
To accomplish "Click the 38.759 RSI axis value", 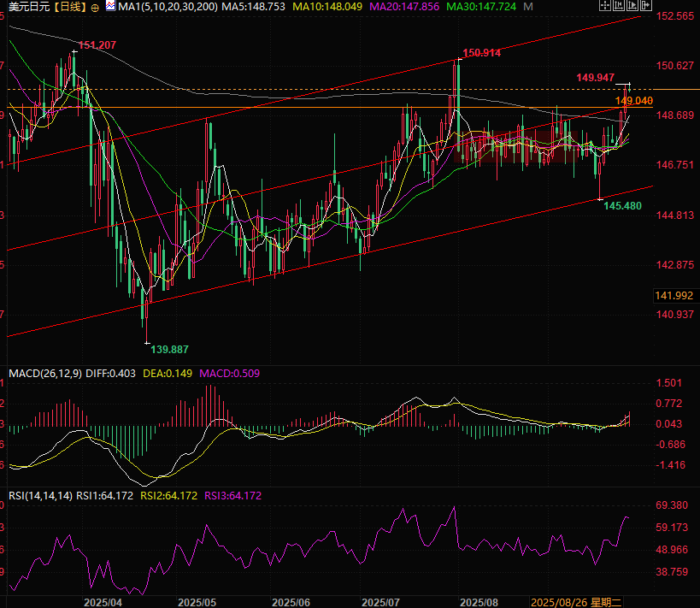I will click(672, 572).
